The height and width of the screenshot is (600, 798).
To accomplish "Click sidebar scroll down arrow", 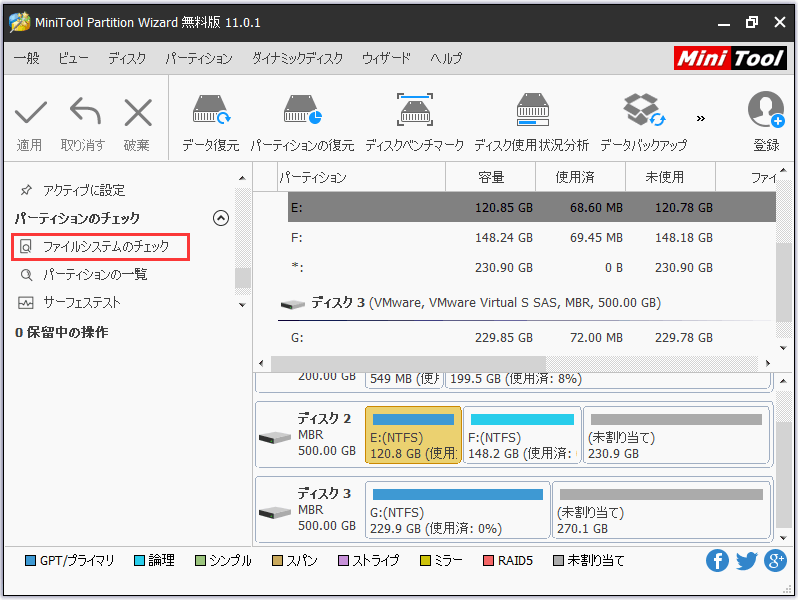I will tap(242, 305).
